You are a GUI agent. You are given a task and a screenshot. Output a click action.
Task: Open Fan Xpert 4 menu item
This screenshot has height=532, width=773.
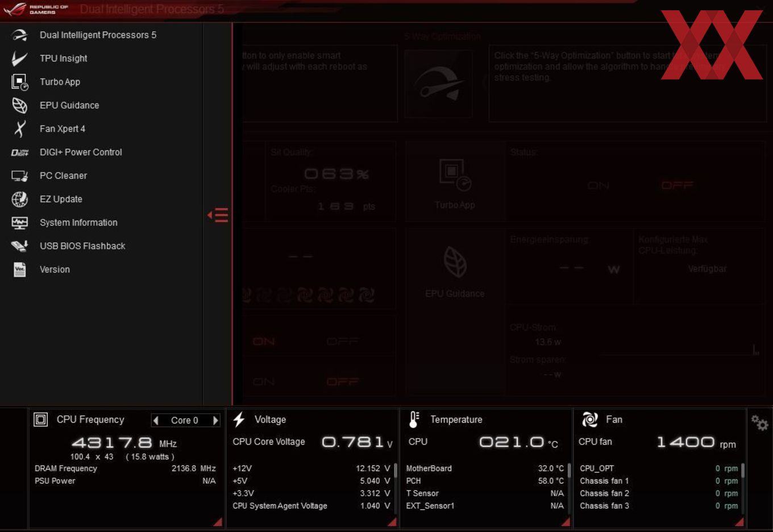[63, 129]
